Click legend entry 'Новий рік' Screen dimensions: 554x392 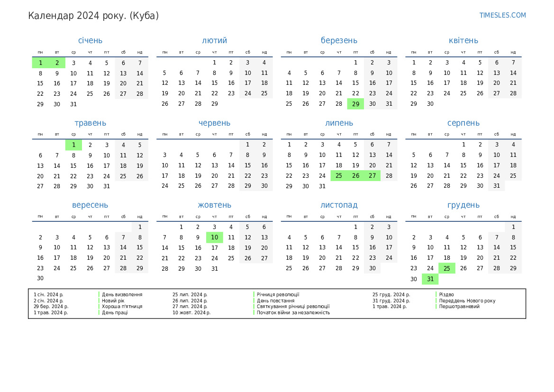[113, 301]
